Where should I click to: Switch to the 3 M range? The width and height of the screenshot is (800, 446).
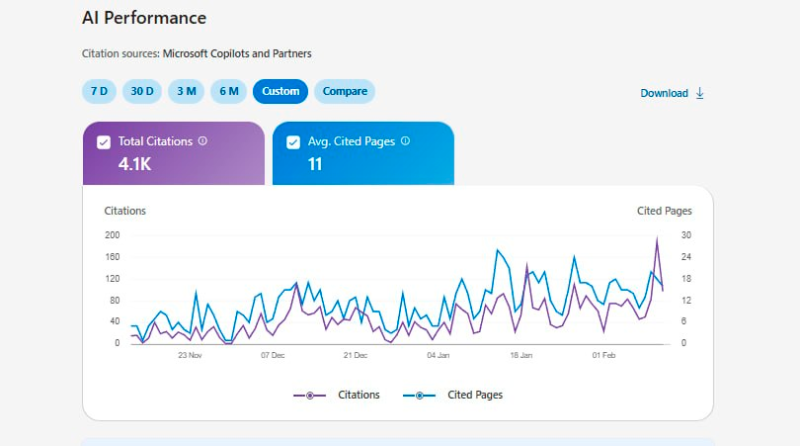pos(186,91)
